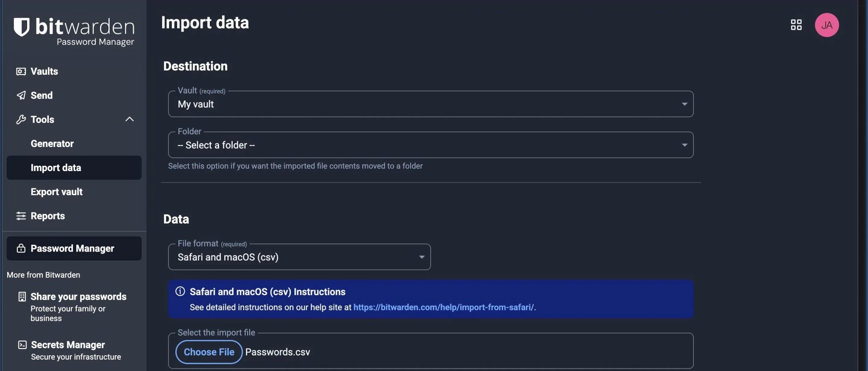This screenshot has height=371, width=868.
Task: Click the wrench icon next to Tools
Action: pyautogui.click(x=21, y=119)
